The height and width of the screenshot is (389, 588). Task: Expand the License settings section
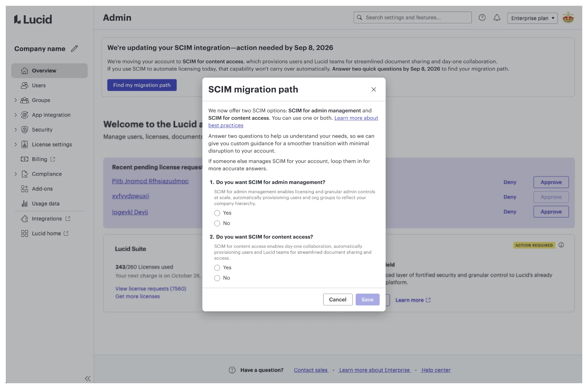16,144
